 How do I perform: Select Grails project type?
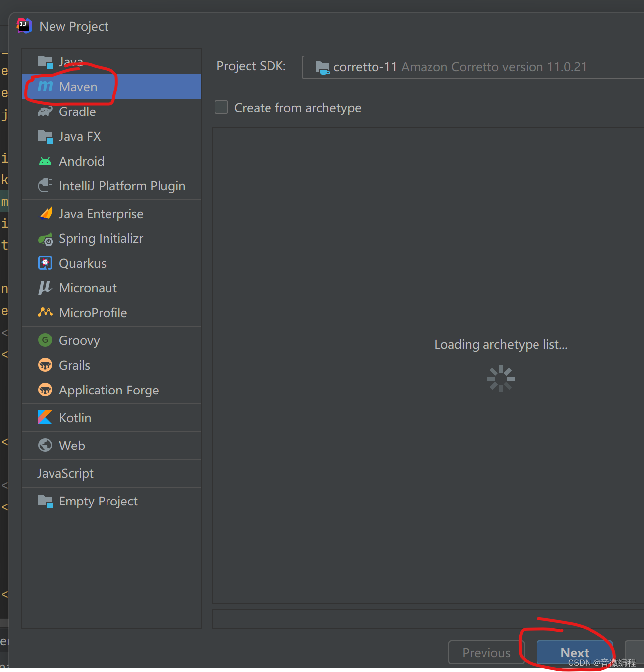point(111,365)
